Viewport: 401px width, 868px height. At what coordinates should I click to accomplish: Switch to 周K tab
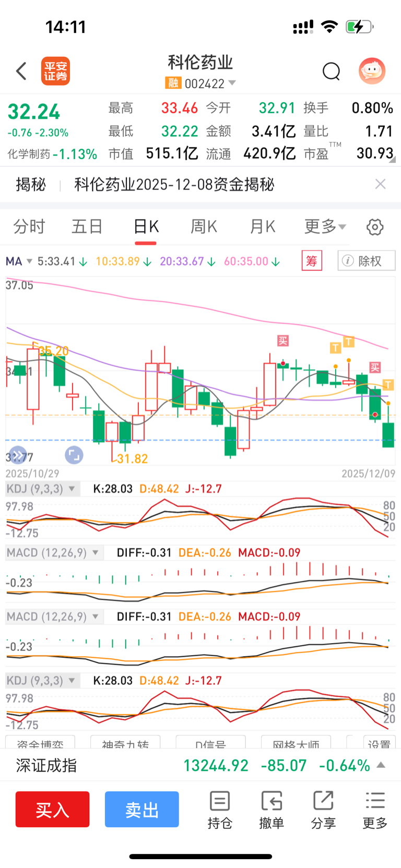point(204,227)
